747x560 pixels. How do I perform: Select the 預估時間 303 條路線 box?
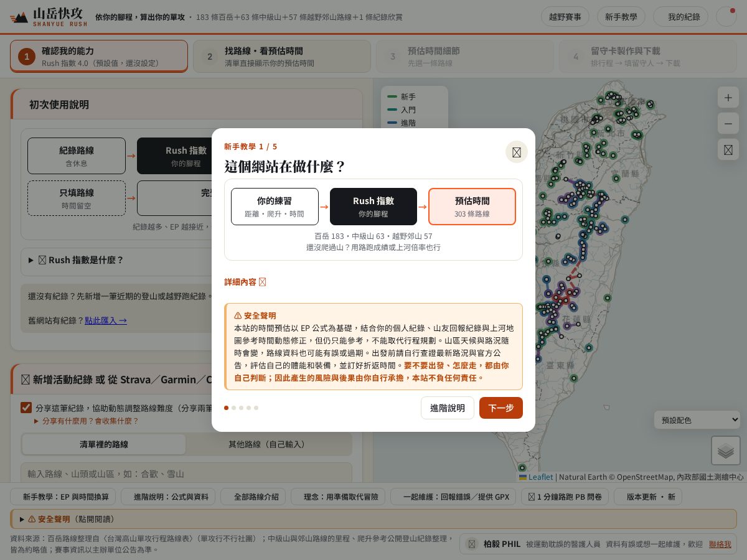pos(472,207)
